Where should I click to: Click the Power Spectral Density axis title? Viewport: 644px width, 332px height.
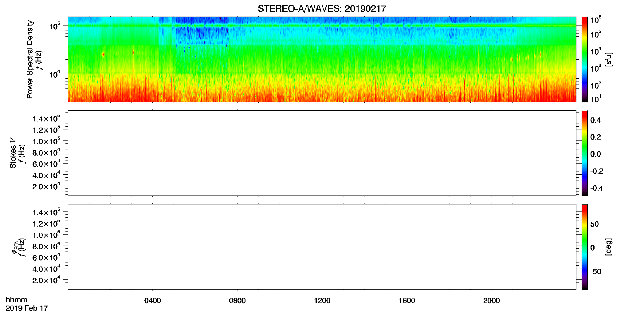(x=30, y=59)
